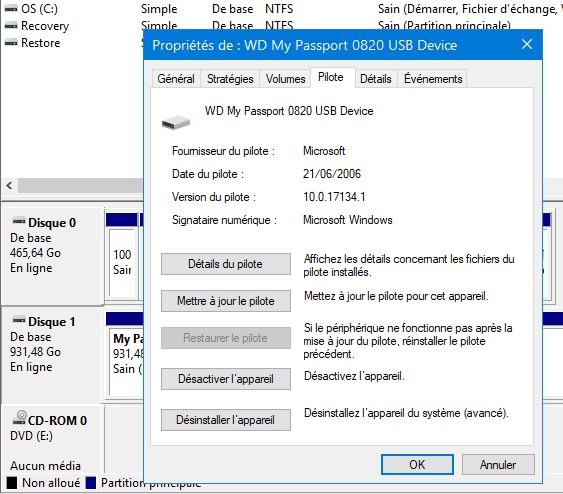The width and height of the screenshot is (563, 494).
Task: Cancel the dialog with Annuler
Action: (498, 465)
